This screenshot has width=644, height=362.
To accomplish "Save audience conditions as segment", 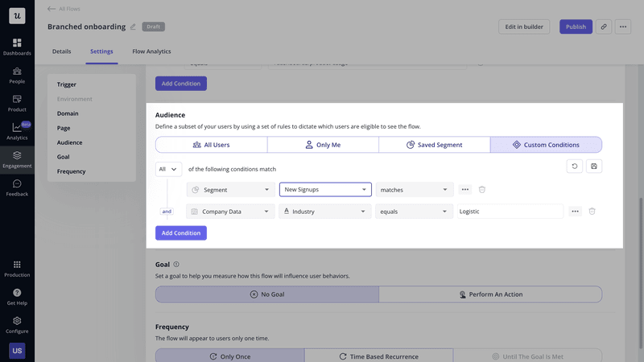I will (x=594, y=167).
